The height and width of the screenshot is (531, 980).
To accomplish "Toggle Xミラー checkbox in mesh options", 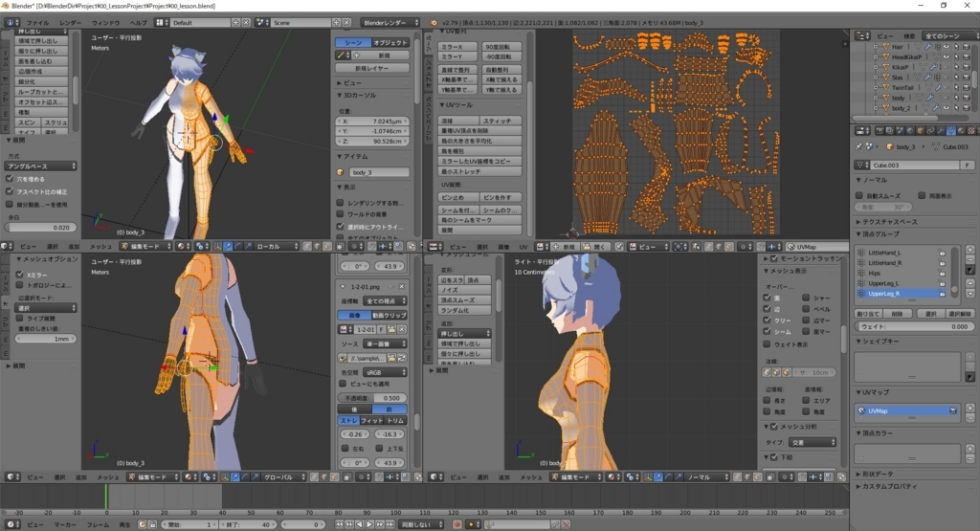I will point(19,275).
